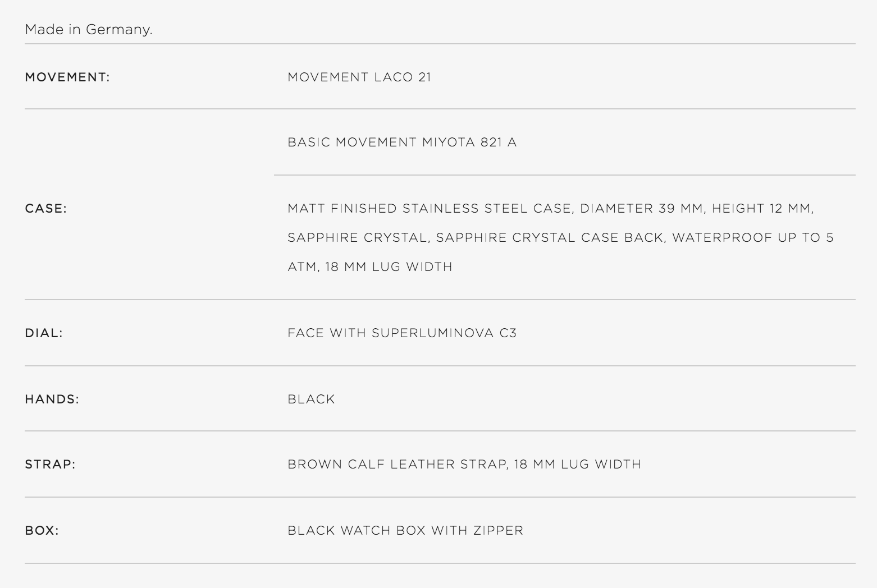Select the BOX: label
This screenshot has width=877, height=588.
[x=42, y=531]
